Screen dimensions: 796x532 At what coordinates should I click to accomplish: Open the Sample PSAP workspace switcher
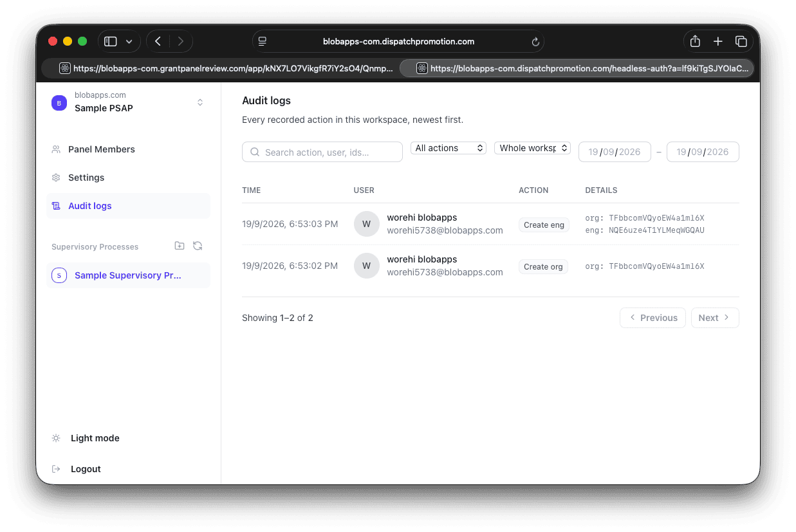pyautogui.click(x=128, y=102)
